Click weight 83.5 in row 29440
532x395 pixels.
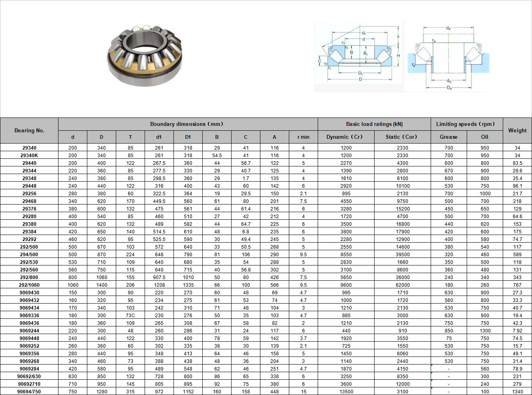[517, 163]
